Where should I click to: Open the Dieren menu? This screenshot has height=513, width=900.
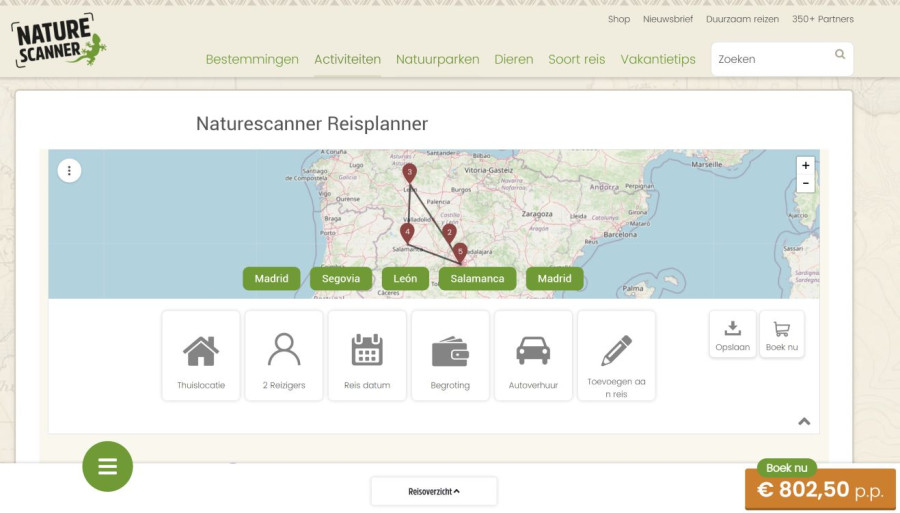514,60
